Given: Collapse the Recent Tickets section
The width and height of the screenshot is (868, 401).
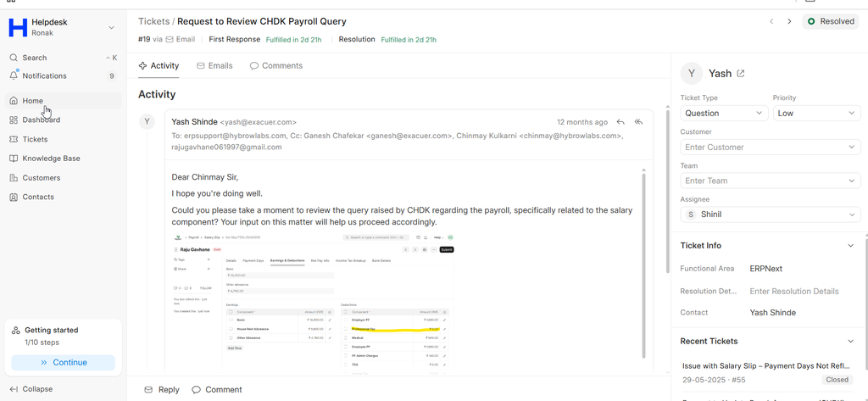Looking at the screenshot, I should (x=851, y=341).
